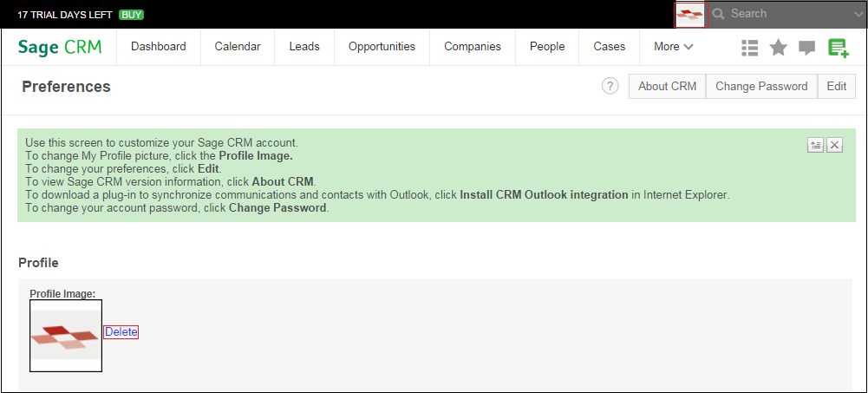Collapse the green help panel
Viewport: 868px width, 393px height.
pyautogui.click(x=815, y=145)
